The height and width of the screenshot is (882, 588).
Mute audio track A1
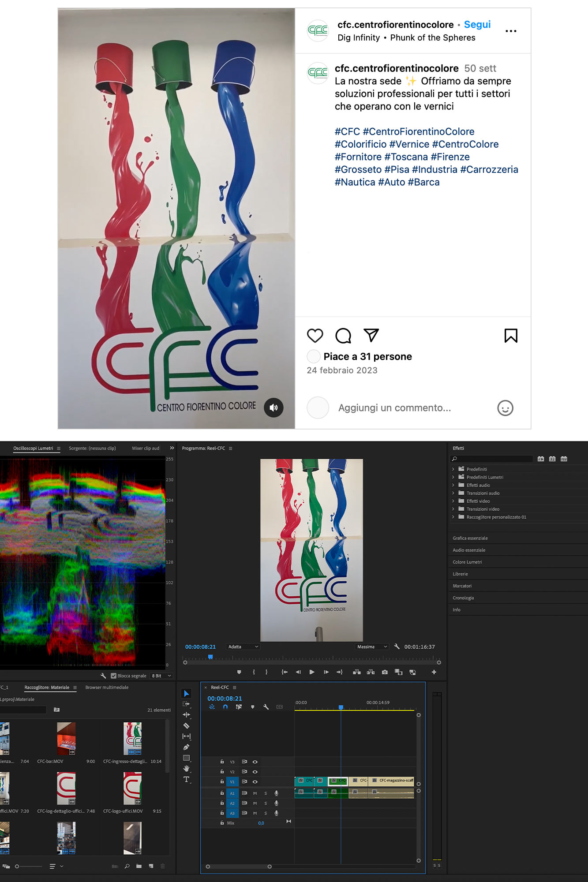point(255,793)
